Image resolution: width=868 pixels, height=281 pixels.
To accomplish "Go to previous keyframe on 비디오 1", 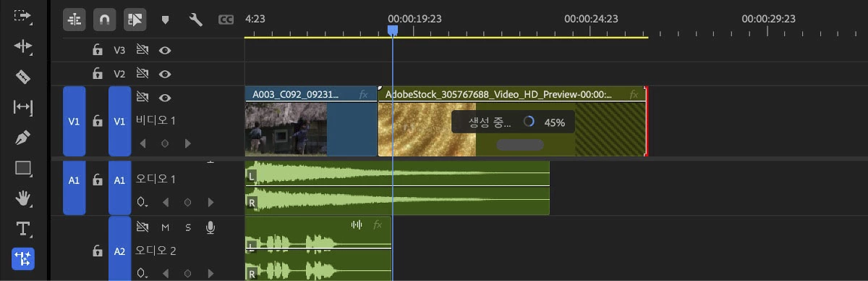I will pyautogui.click(x=142, y=143).
